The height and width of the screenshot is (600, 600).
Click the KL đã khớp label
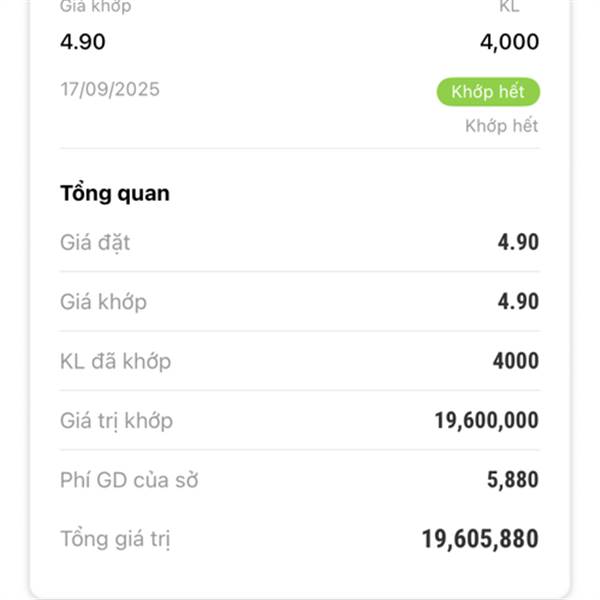point(116,361)
